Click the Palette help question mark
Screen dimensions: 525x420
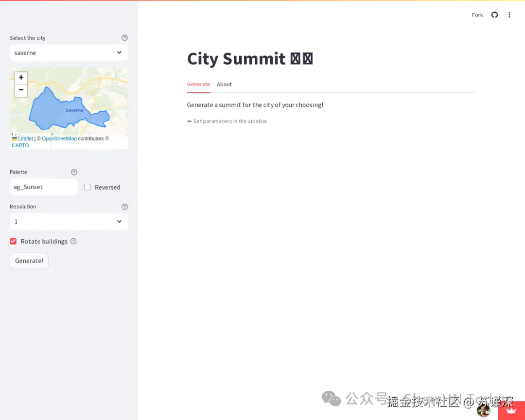click(74, 172)
